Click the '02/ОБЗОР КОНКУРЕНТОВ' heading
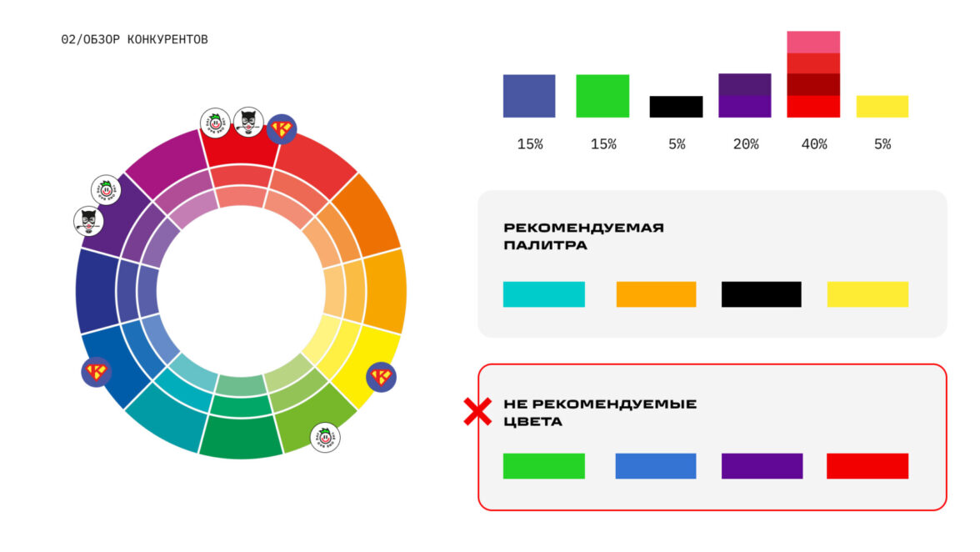 [x=135, y=39]
